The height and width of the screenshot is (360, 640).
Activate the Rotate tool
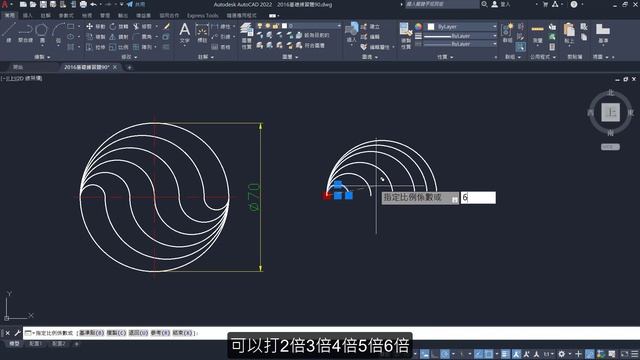120,27
